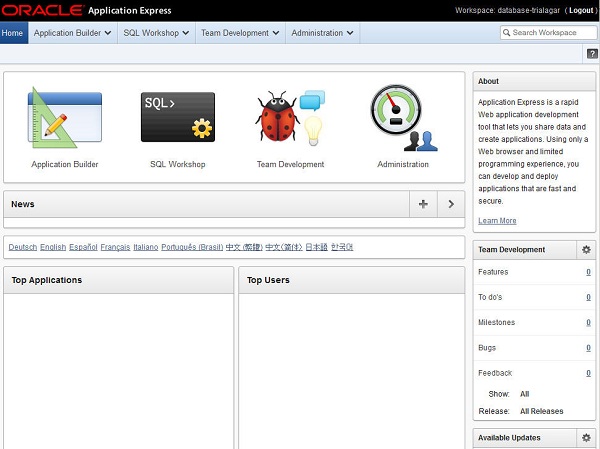Expand the Team Development menu arrow
This screenshot has height=449, width=600.
pyautogui.click(x=276, y=33)
